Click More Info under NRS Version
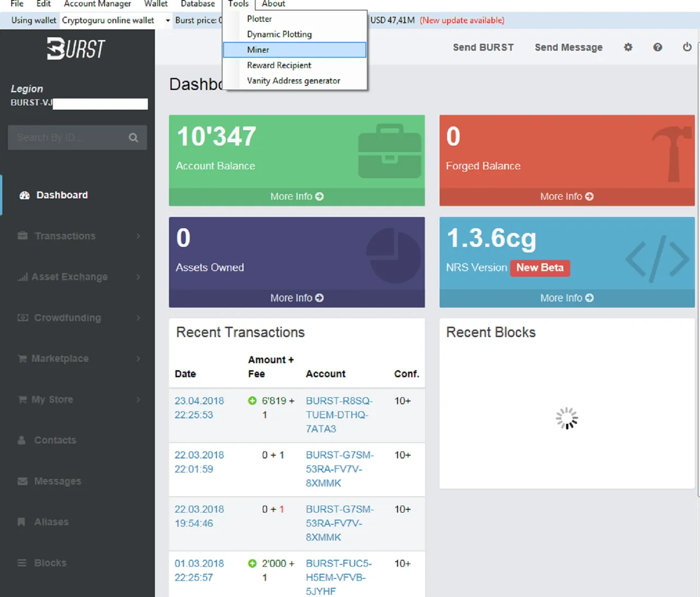Viewport: 700px width, 597px height. click(x=567, y=298)
